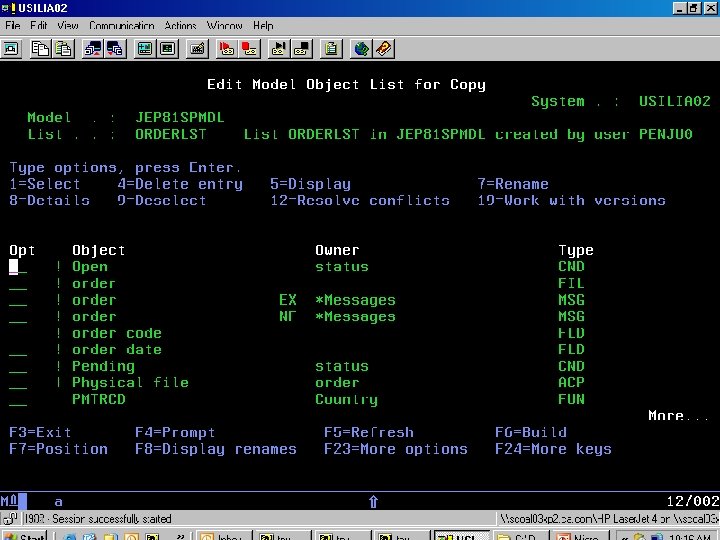Click the F24=More keys label
The height and width of the screenshot is (540, 720).
(x=553, y=449)
